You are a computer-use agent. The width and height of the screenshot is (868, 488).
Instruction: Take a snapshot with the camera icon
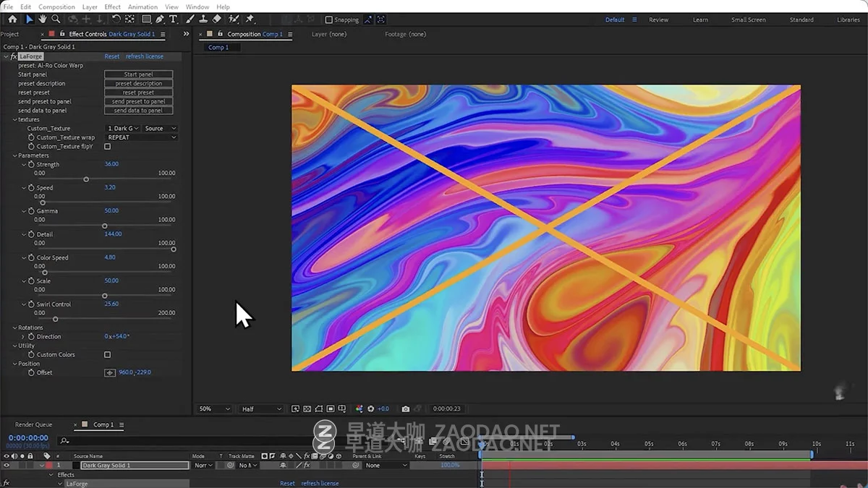tap(406, 408)
